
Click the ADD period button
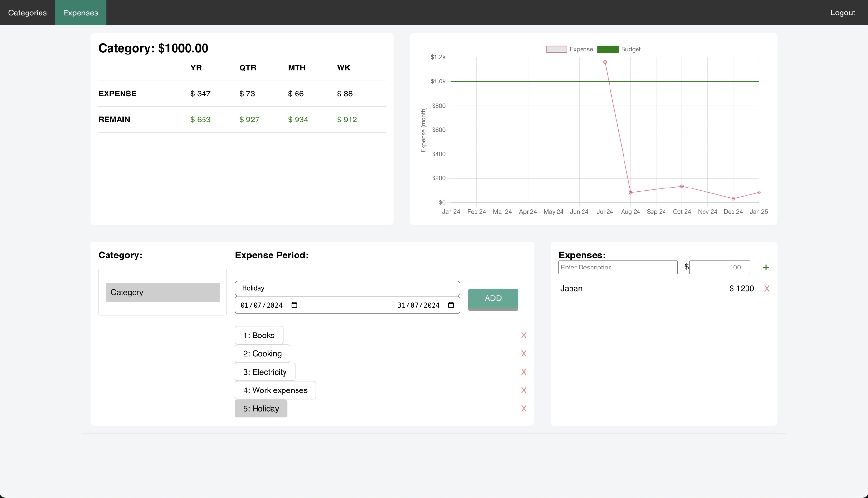(493, 299)
